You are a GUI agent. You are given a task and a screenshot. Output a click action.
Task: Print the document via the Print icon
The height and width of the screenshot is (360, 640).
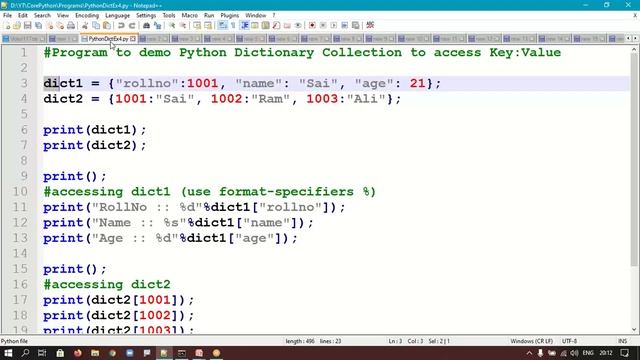click(x=71, y=25)
